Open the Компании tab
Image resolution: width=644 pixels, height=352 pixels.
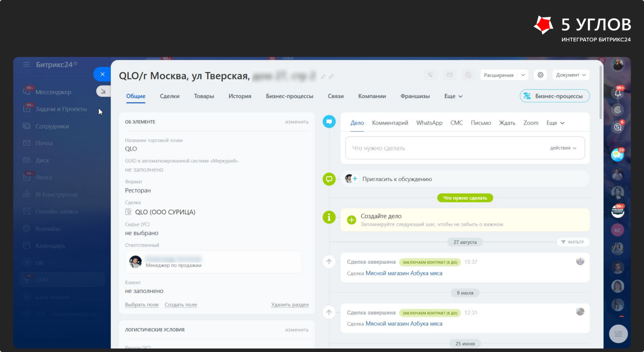tap(372, 96)
